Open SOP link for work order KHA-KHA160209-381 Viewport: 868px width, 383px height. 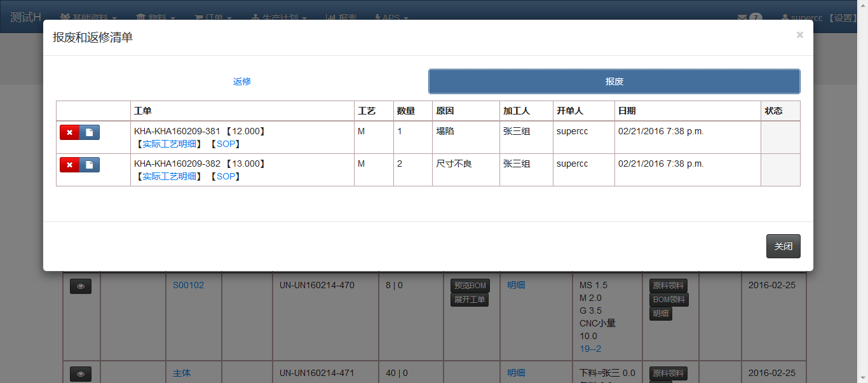[x=226, y=144]
